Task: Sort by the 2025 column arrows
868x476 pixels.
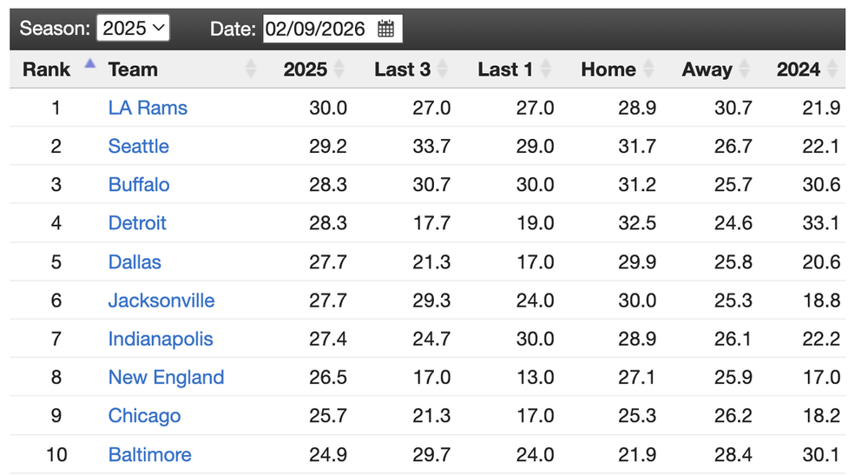Action: (x=339, y=69)
